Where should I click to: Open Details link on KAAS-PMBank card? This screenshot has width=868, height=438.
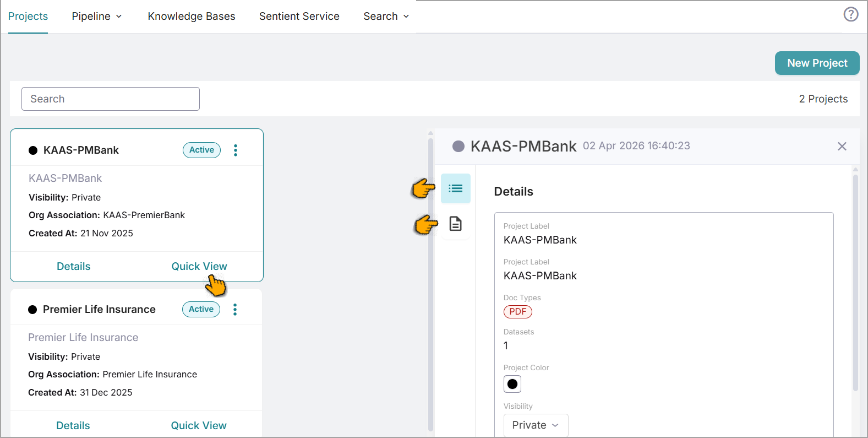74,267
